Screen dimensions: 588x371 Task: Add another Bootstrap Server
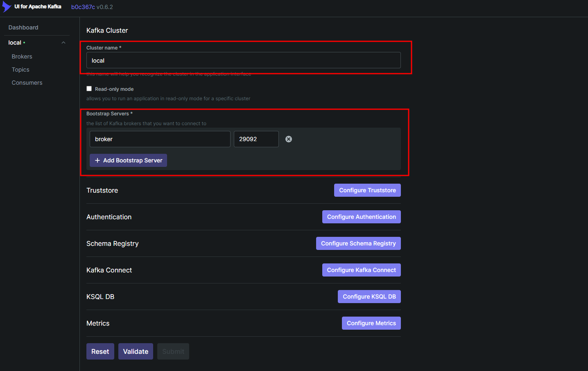(128, 160)
